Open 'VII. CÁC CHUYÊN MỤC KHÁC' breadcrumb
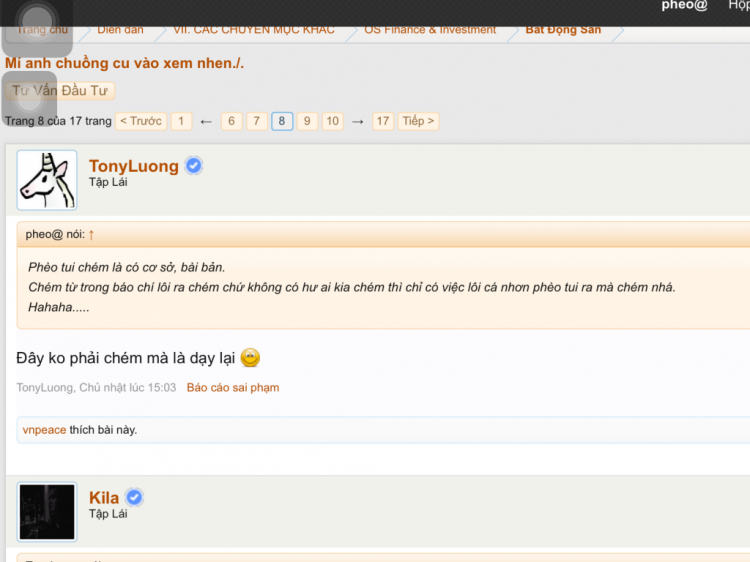Image resolution: width=750 pixels, height=562 pixels. coord(254,31)
